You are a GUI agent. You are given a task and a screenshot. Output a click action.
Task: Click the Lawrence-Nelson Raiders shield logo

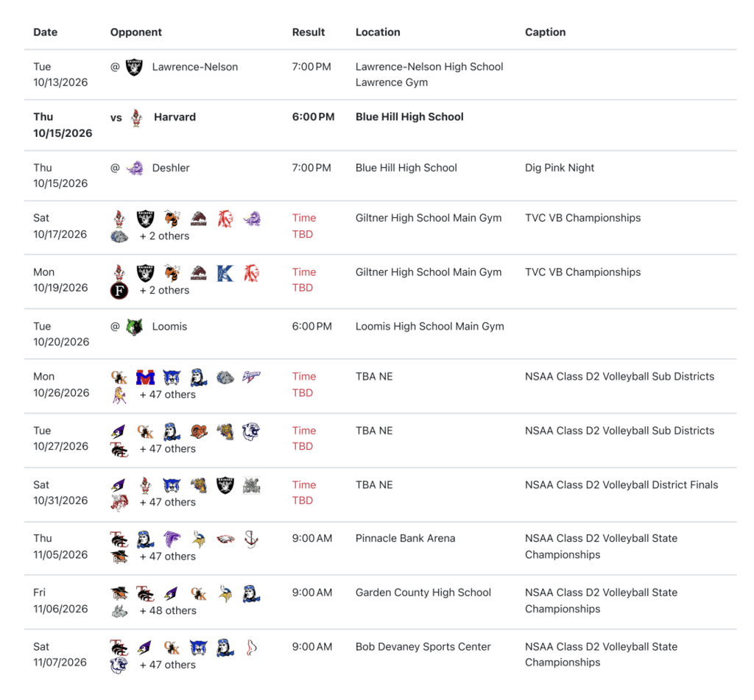134,67
